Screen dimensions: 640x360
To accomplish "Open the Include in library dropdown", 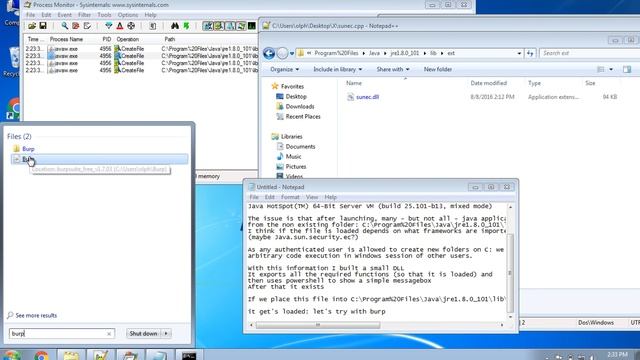I will tap(338, 69).
